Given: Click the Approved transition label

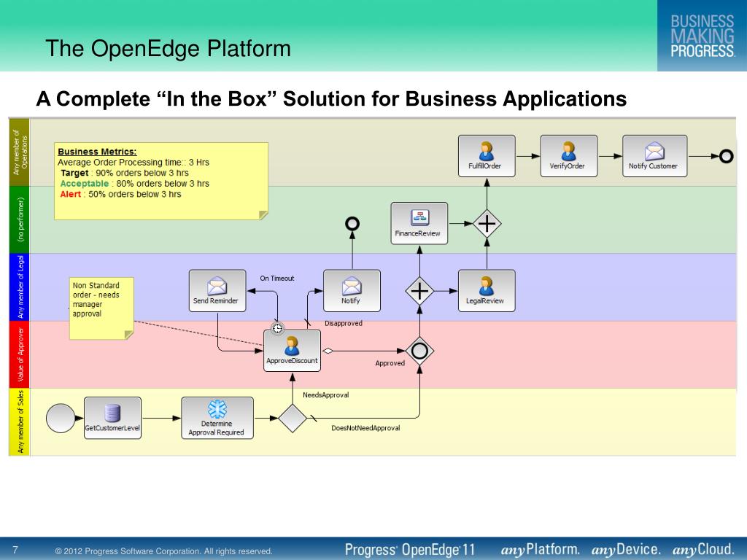Looking at the screenshot, I should (390, 363).
